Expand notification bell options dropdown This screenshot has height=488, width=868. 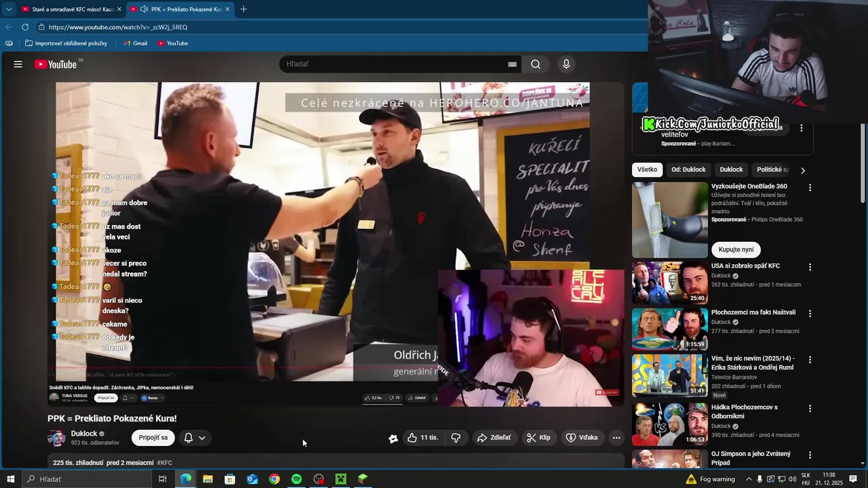tap(202, 438)
